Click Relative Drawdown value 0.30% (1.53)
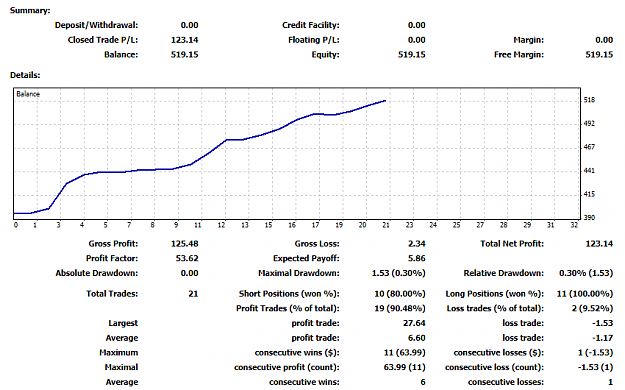Image resolution: width=625 pixels, height=390 pixels. pos(586,273)
